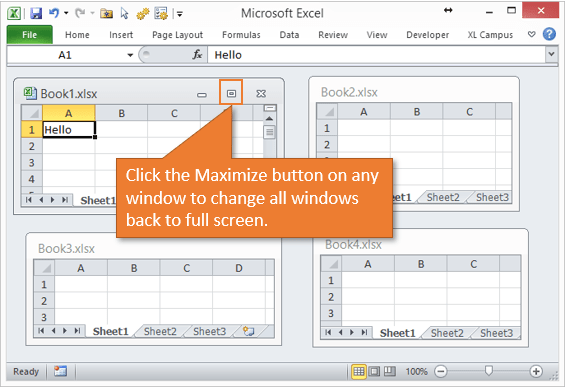Open the File tab

(30, 35)
